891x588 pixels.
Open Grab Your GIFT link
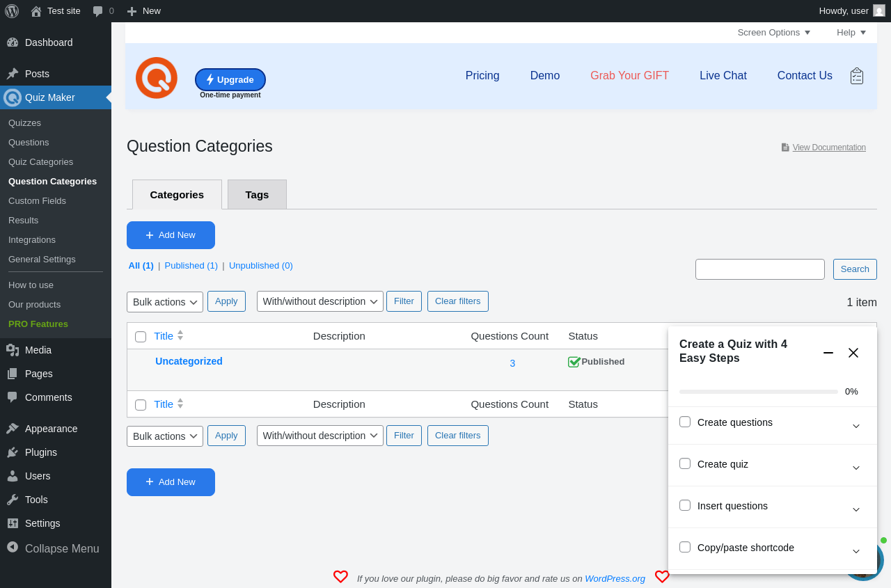click(x=629, y=76)
